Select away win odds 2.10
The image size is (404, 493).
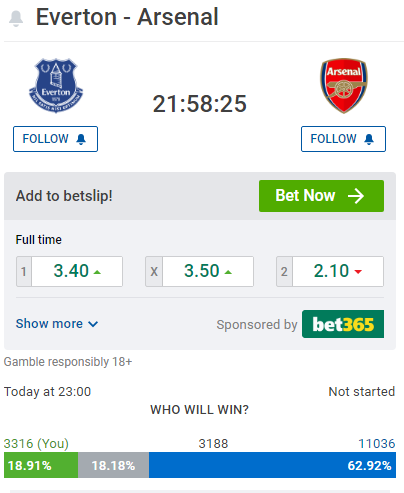(330, 271)
